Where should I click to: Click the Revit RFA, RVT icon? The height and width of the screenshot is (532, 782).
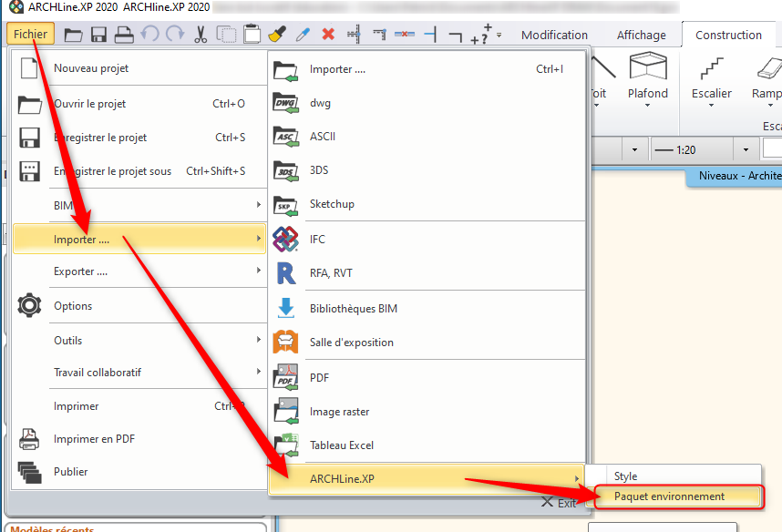(286, 273)
